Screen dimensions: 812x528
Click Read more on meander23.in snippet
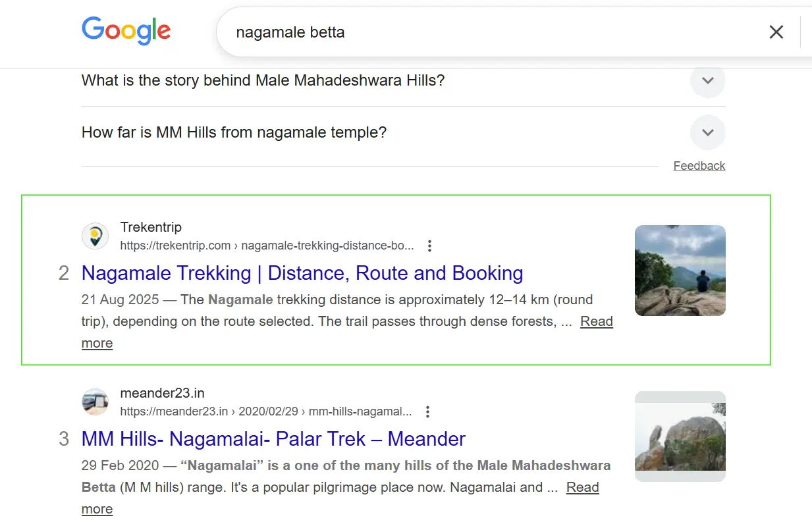(582, 487)
